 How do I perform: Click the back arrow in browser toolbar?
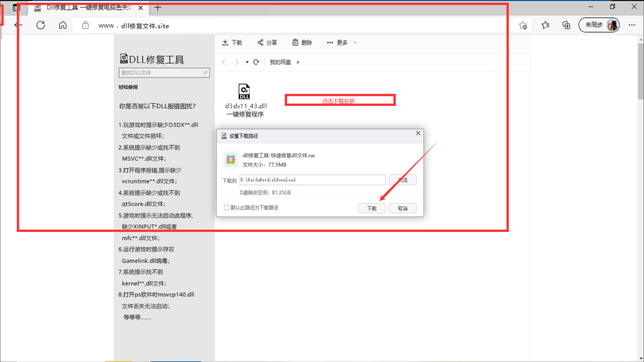click(18, 25)
